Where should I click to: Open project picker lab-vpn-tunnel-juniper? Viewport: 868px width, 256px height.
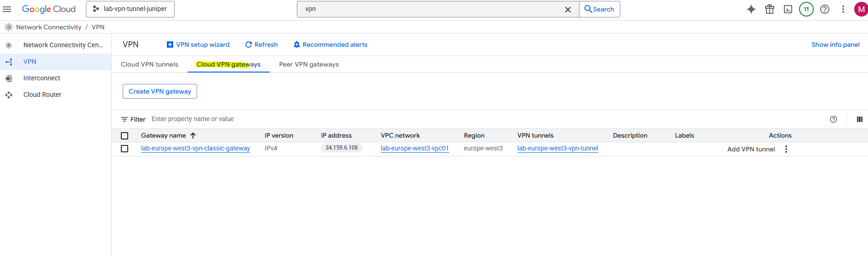click(x=130, y=9)
